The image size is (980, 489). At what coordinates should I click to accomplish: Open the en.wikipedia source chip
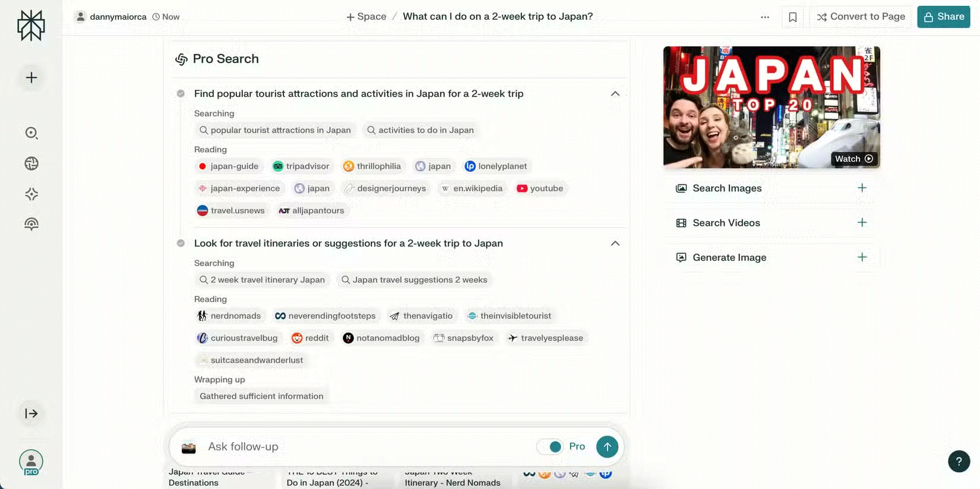pyautogui.click(x=472, y=188)
